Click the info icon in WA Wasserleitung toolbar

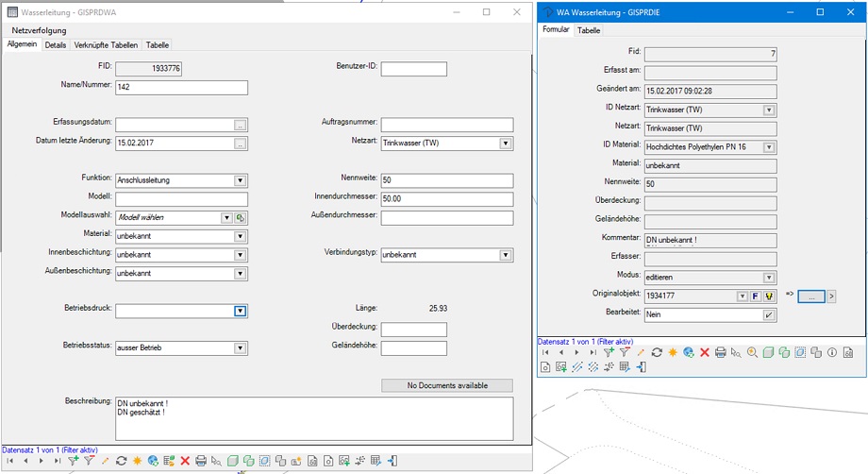[x=831, y=351]
